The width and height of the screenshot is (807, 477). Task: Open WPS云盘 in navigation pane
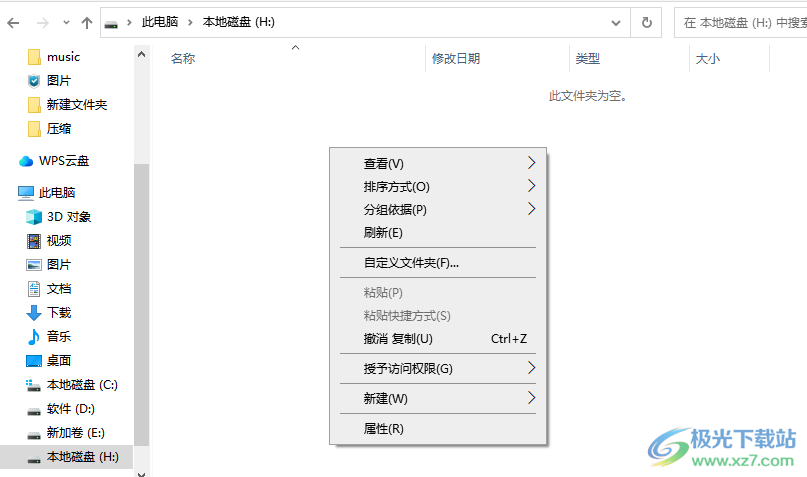point(64,161)
